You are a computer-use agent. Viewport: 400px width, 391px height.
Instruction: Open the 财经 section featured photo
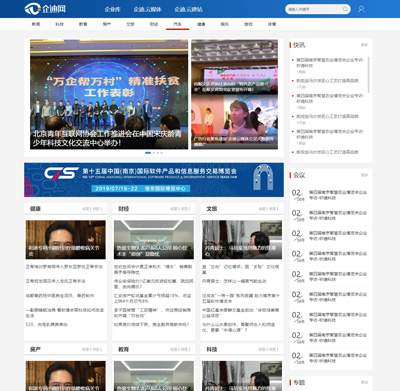click(x=154, y=240)
